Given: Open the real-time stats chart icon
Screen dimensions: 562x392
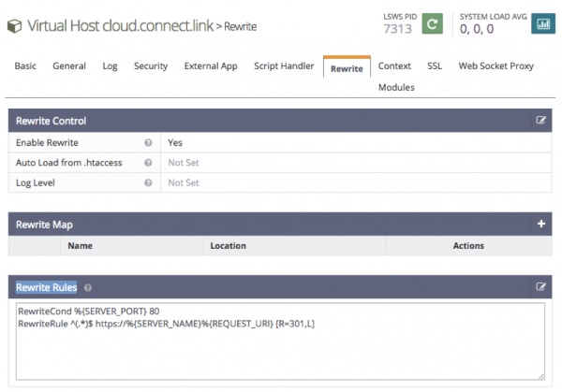Looking at the screenshot, I should pos(542,23).
